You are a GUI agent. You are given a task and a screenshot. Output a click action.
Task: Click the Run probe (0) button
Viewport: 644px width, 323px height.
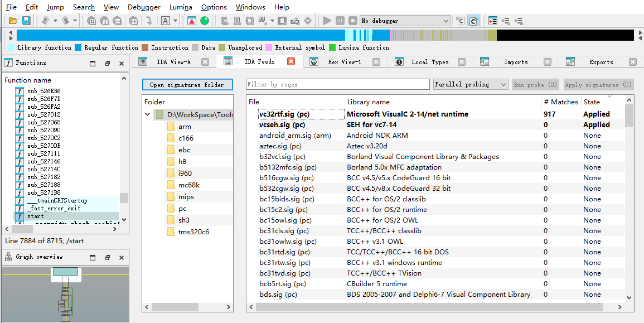[x=535, y=85]
